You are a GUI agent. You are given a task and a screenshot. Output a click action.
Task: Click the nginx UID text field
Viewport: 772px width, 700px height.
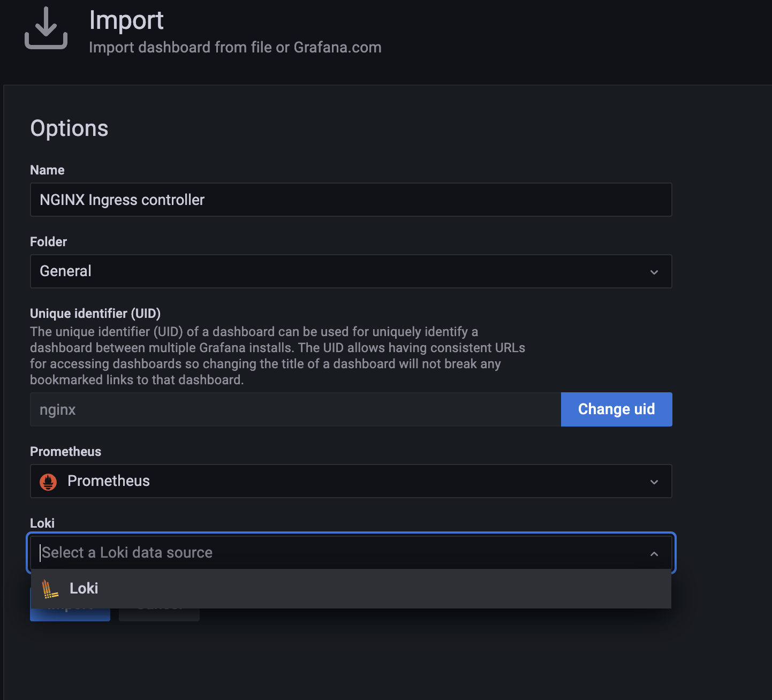tap(296, 409)
